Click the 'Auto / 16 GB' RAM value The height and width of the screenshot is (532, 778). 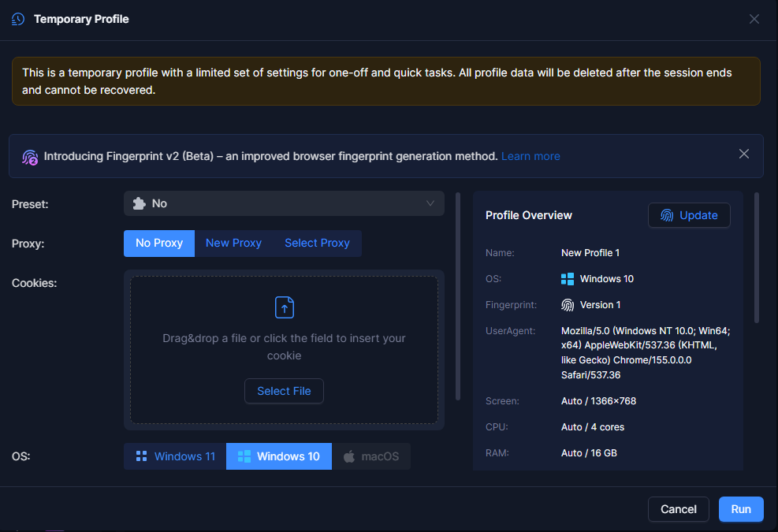point(589,453)
